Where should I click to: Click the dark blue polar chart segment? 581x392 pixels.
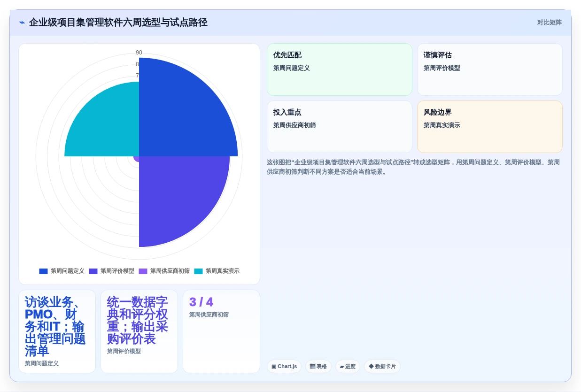coord(188,108)
